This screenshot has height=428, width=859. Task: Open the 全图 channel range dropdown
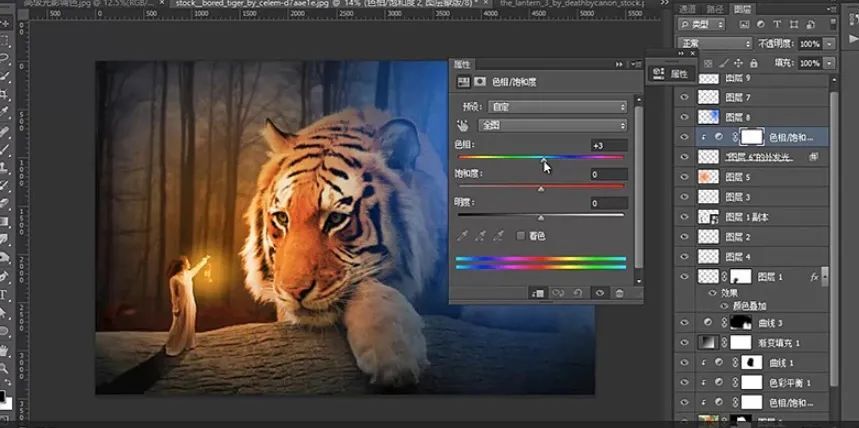[x=553, y=126]
